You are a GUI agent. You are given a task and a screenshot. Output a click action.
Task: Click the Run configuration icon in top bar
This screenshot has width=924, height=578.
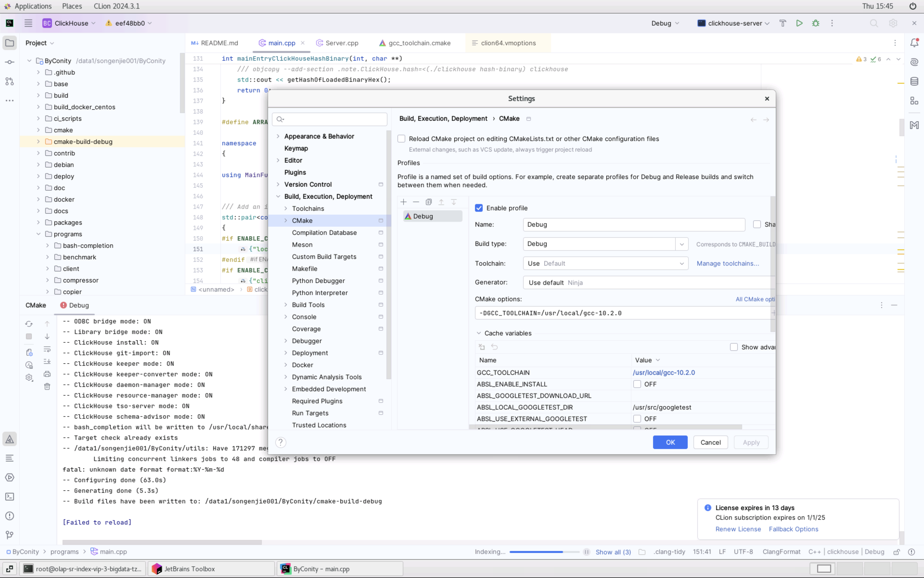tap(800, 23)
